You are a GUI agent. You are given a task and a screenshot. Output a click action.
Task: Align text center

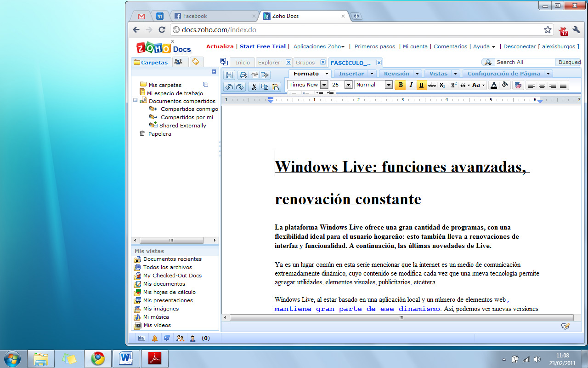pyautogui.click(x=542, y=85)
